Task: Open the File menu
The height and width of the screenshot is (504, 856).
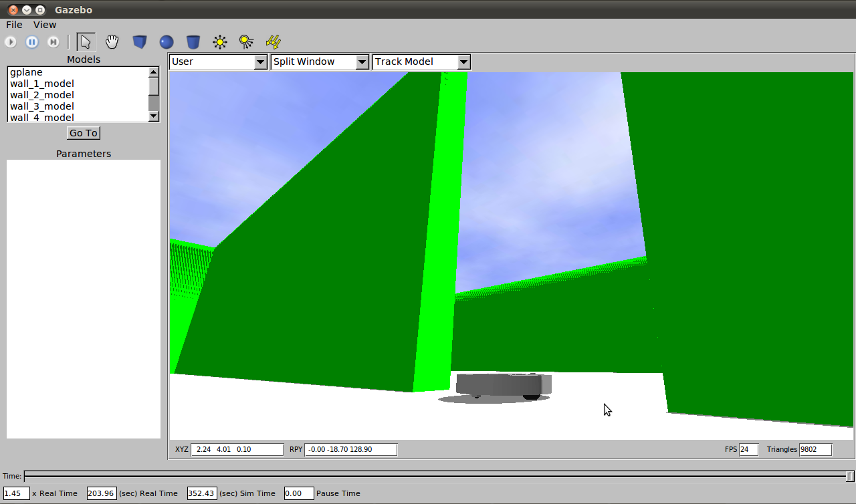Action: tap(13, 25)
